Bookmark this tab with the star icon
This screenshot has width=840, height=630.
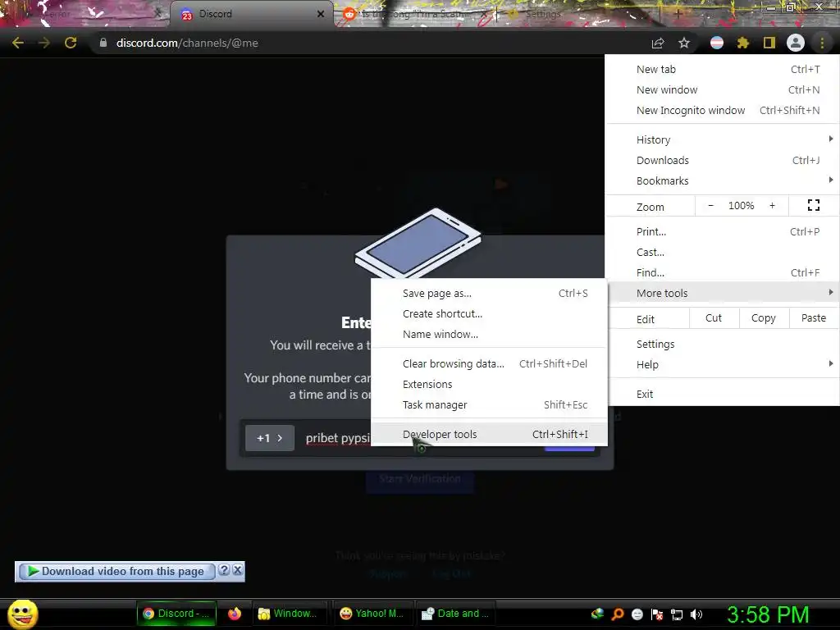(x=684, y=43)
